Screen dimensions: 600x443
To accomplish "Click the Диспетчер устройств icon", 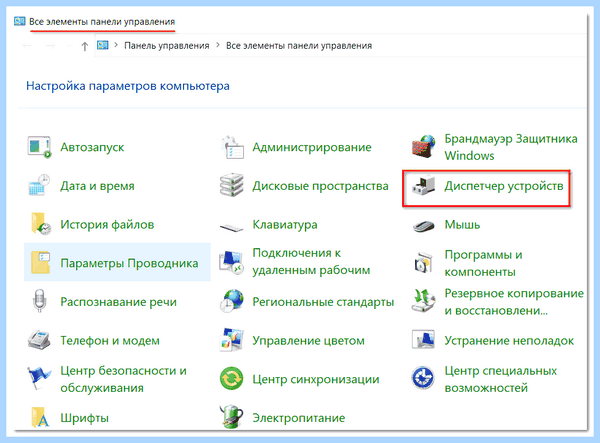I will click(x=424, y=186).
